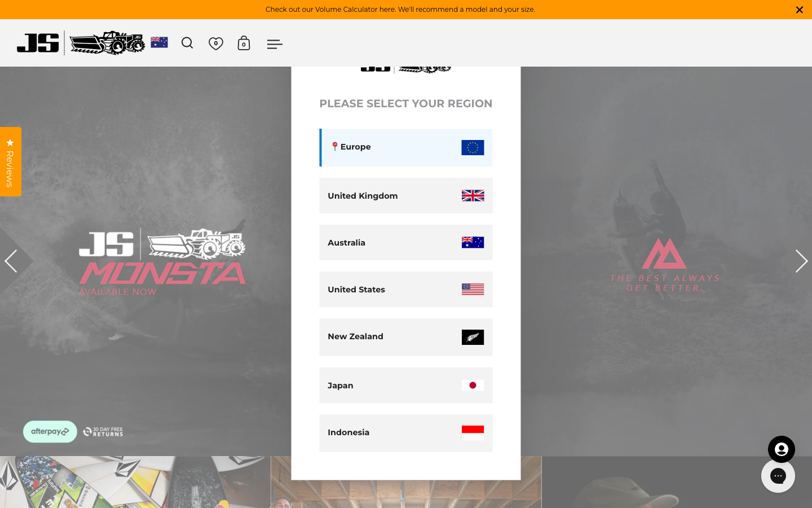The image size is (812, 508).
Task: Click the Please Select Your Region heading
Action: click(406, 103)
